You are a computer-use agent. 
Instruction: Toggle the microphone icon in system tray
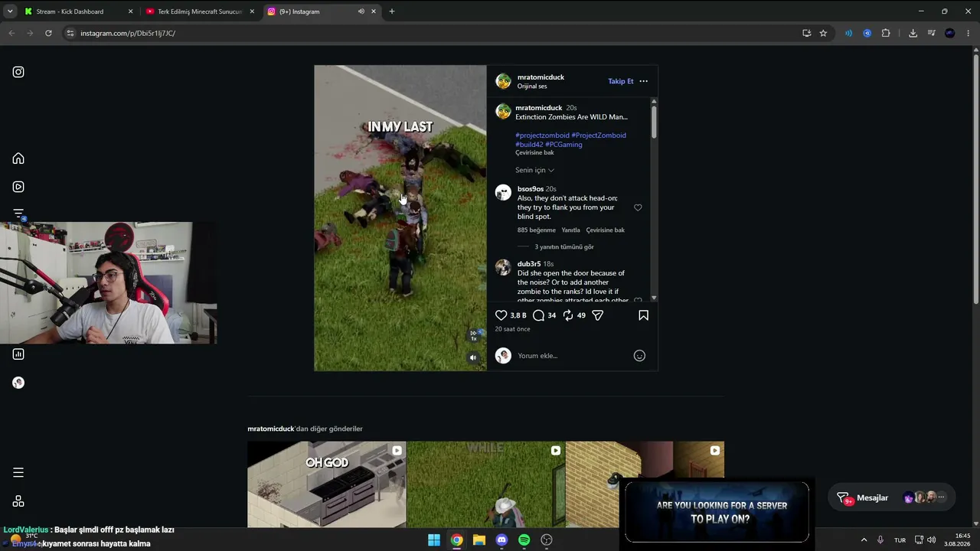coord(880,540)
